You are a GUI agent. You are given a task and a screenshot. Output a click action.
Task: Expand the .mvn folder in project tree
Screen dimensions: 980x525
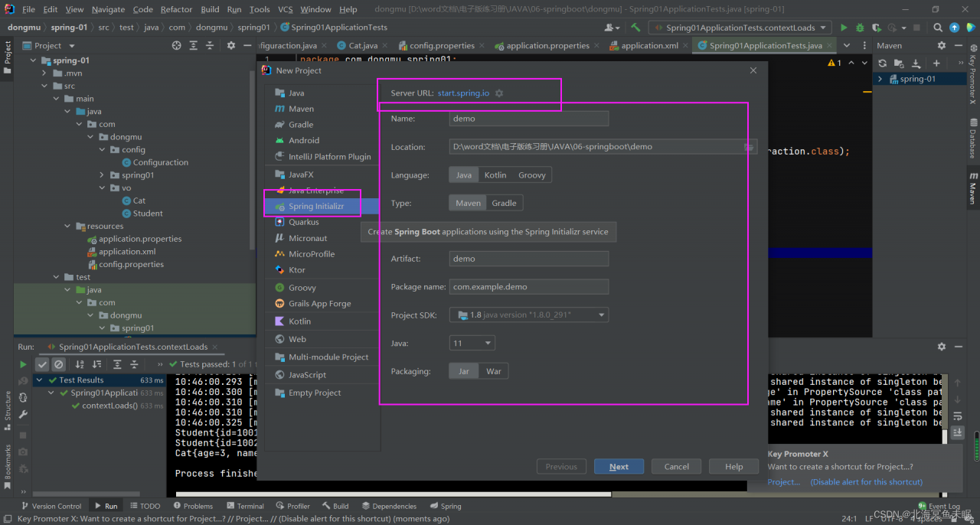coord(45,73)
